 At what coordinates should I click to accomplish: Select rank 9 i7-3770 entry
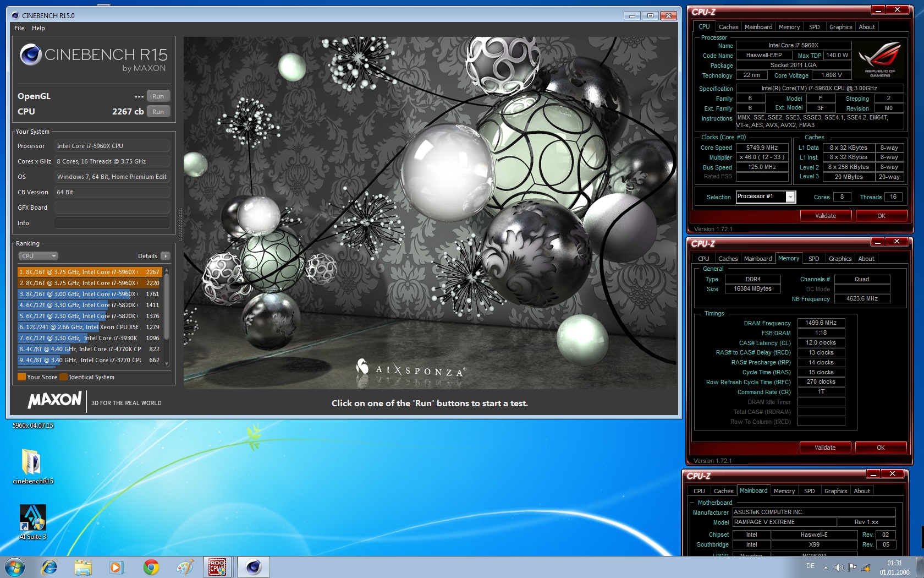pos(90,360)
